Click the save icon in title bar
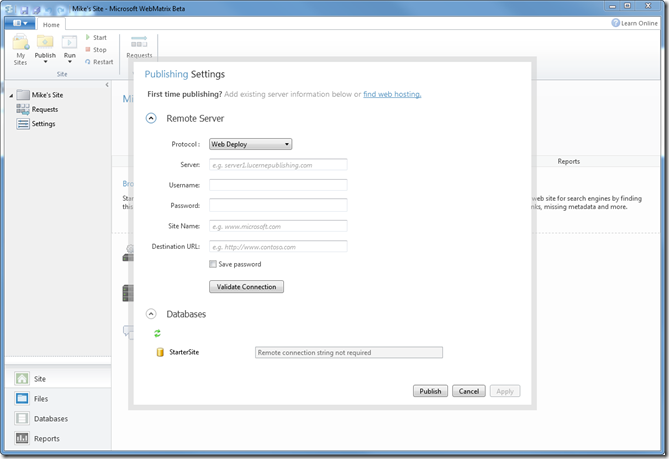The width and height of the screenshot is (669, 459). pyautogui.click(x=24, y=9)
